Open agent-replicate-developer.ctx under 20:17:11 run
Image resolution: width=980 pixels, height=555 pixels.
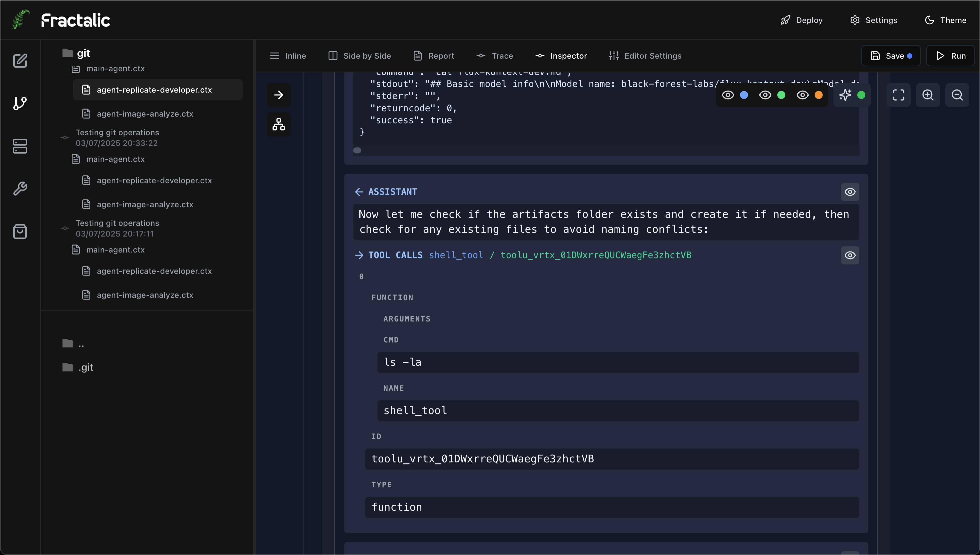[x=154, y=271]
